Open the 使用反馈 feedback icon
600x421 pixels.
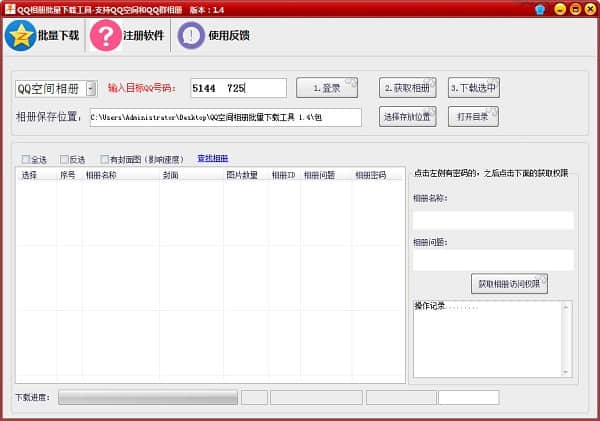coord(191,36)
